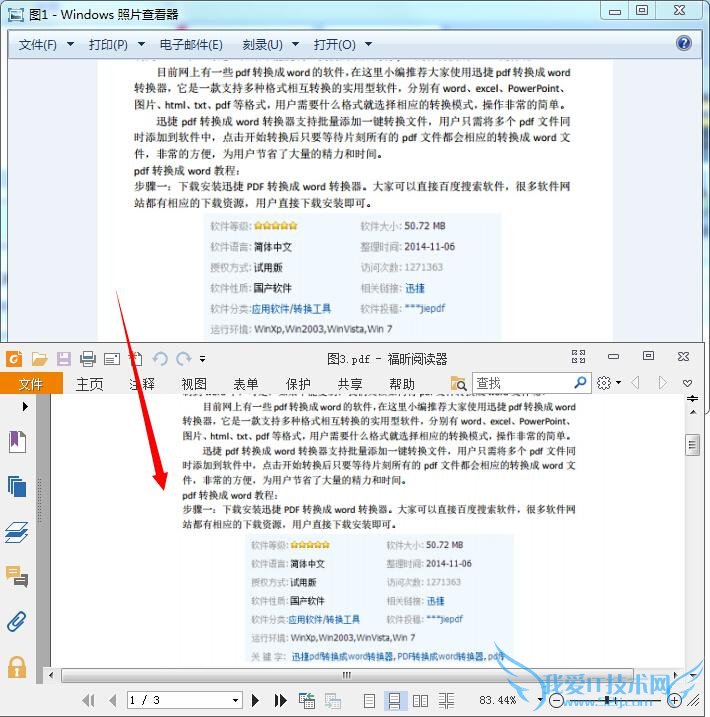Open the Comments panel icon

pyautogui.click(x=17, y=576)
